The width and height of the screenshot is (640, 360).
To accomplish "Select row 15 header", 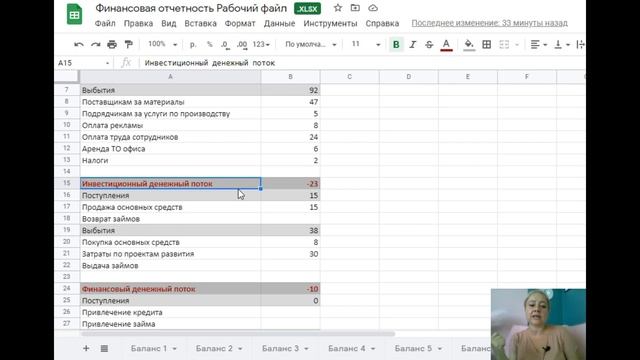I will coord(67,183).
